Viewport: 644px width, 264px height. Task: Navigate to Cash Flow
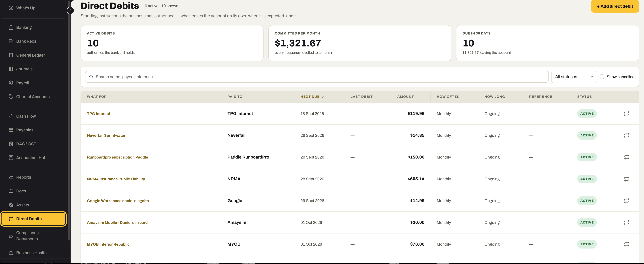pos(33,116)
